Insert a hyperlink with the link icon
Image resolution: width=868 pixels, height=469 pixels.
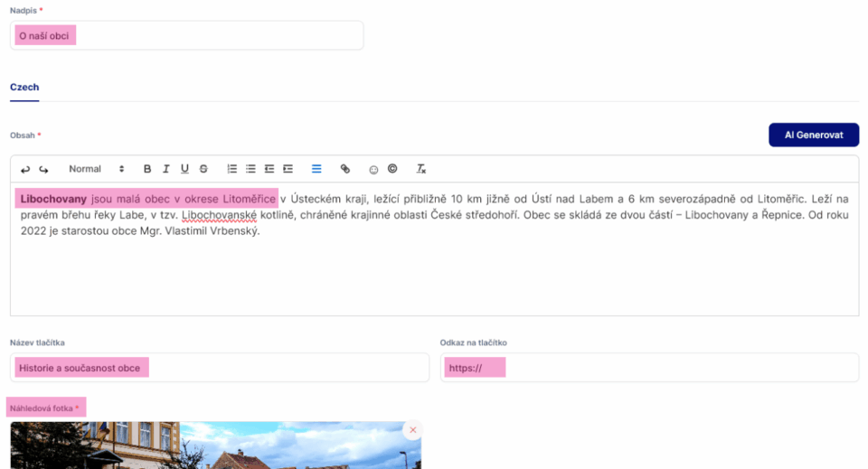[x=344, y=169]
